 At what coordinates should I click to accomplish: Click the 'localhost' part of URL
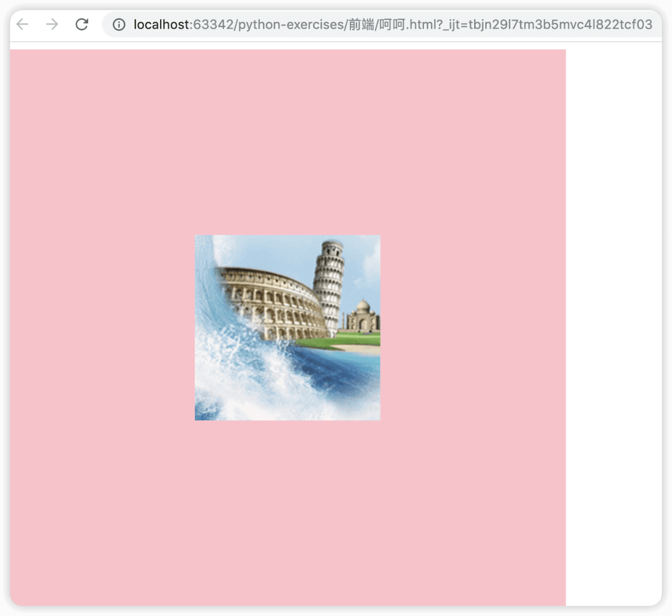(161, 25)
